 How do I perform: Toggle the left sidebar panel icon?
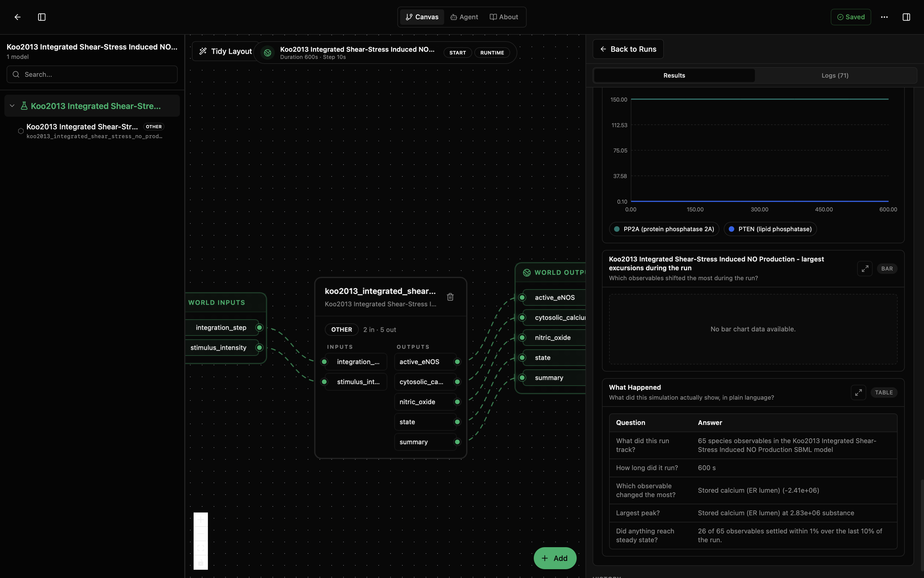click(42, 17)
